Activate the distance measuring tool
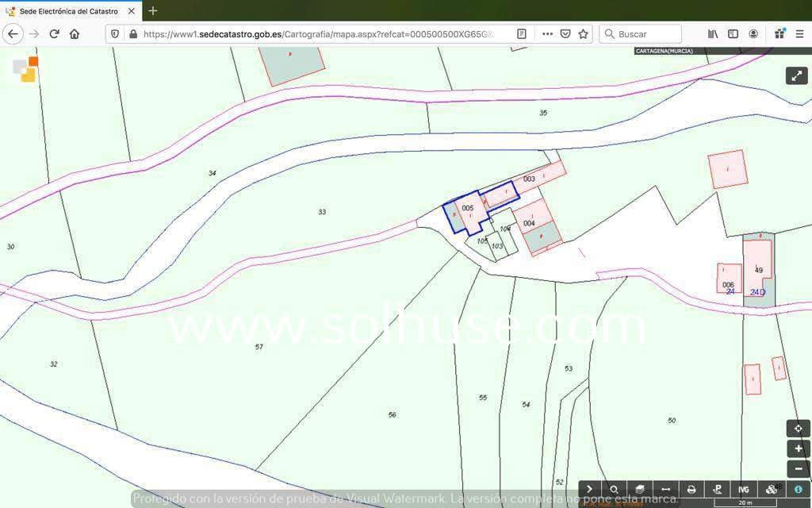 (x=666, y=489)
